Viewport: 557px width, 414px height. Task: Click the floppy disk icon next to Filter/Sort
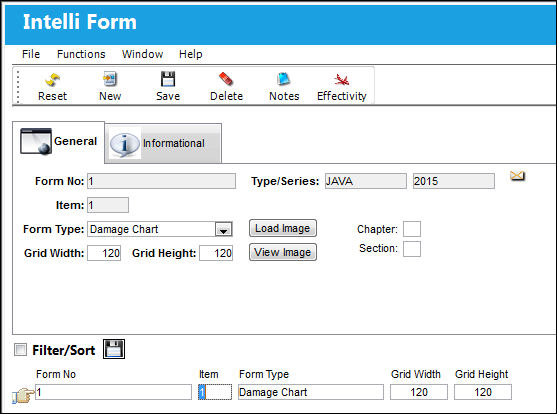(114, 349)
